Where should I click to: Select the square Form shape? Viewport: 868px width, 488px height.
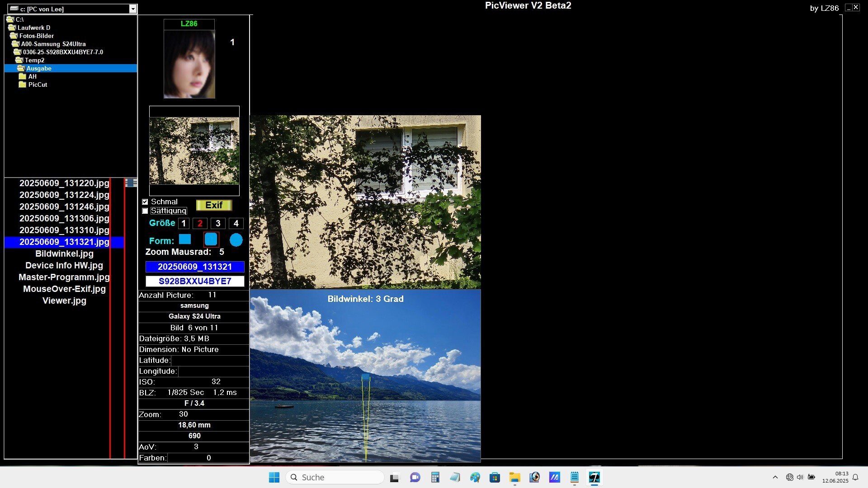[185, 239]
